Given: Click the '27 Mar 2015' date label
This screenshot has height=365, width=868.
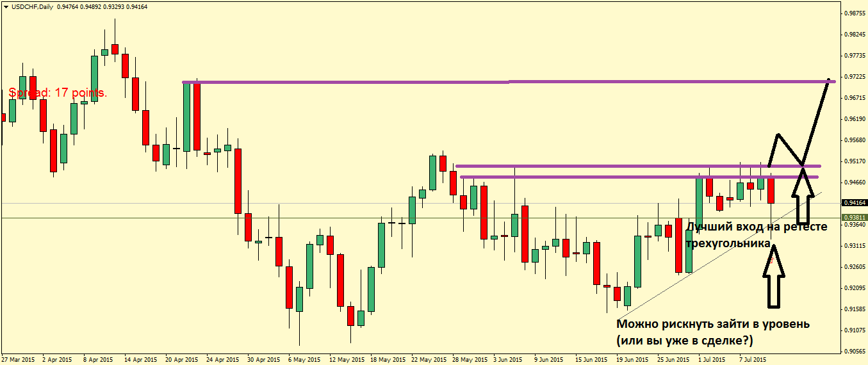Looking at the screenshot, I should point(19,360).
